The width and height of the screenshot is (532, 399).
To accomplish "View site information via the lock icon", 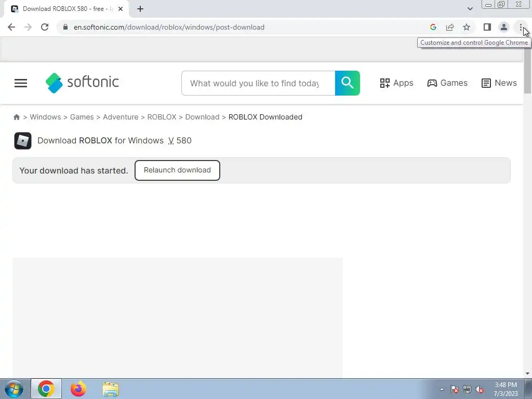I will tap(65, 27).
